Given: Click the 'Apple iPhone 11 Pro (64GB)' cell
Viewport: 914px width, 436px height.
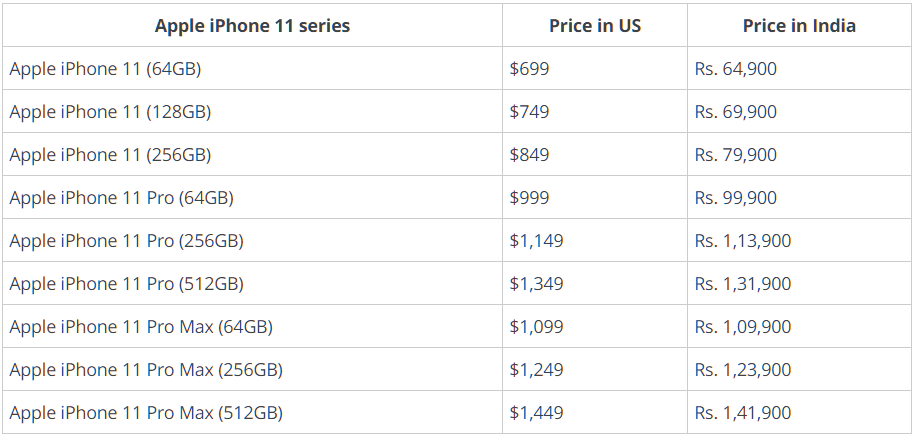Looking at the screenshot, I should pyautogui.click(x=121, y=198).
